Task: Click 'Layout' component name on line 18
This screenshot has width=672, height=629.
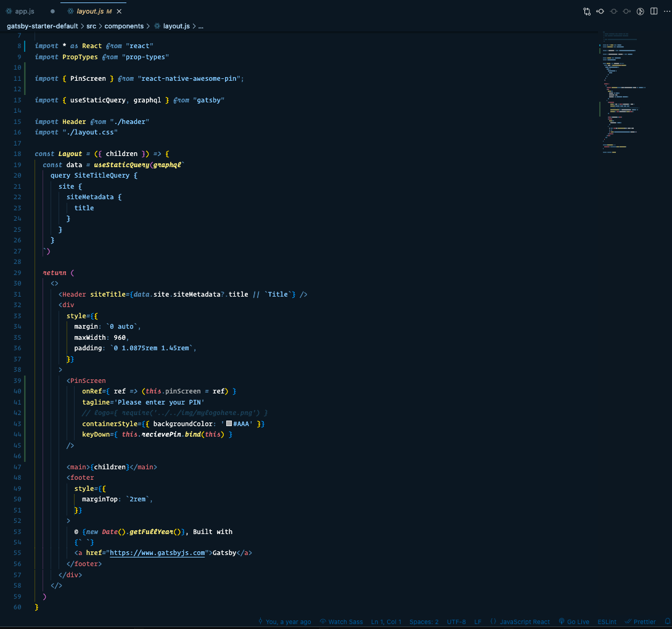Action: pos(70,154)
